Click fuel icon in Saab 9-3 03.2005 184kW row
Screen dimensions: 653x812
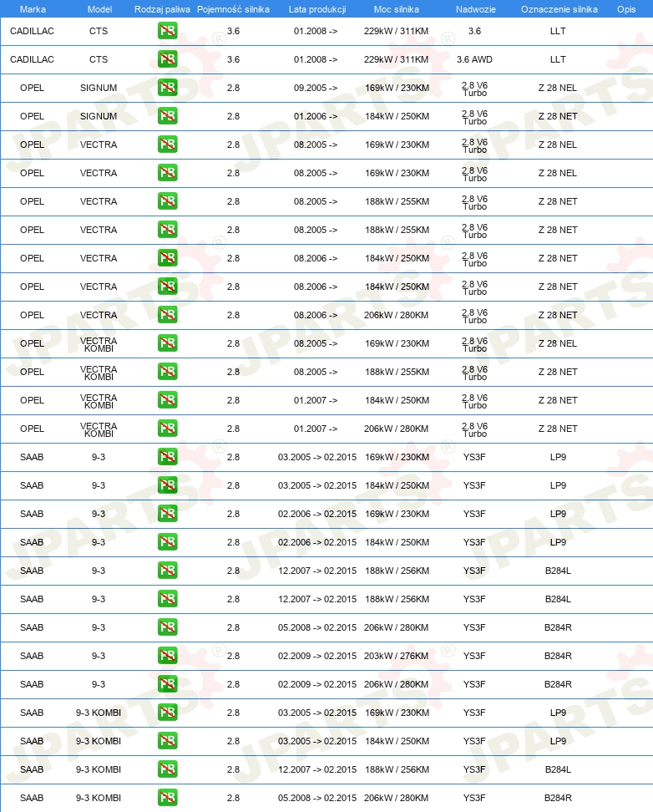click(x=167, y=485)
